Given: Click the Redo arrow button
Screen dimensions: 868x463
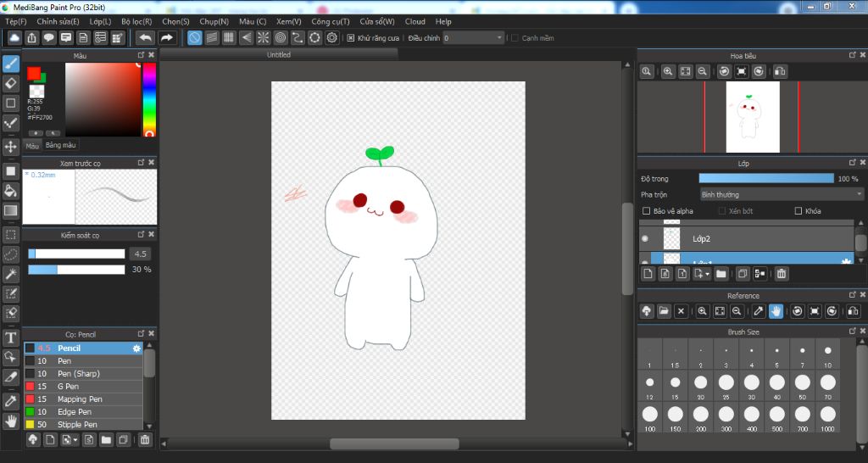Looking at the screenshot, I should pyautogui.click(x=166, y=37).
